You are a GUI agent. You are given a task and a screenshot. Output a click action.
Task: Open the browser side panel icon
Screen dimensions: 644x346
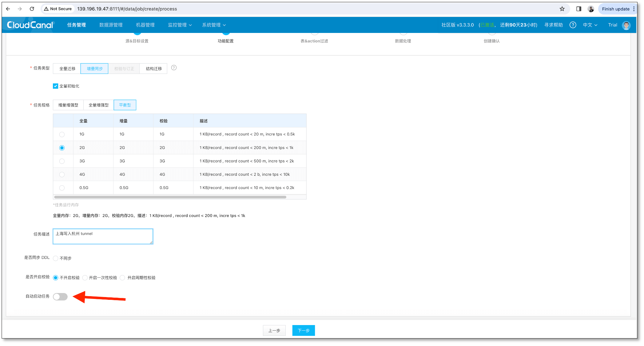click(578, 9)
